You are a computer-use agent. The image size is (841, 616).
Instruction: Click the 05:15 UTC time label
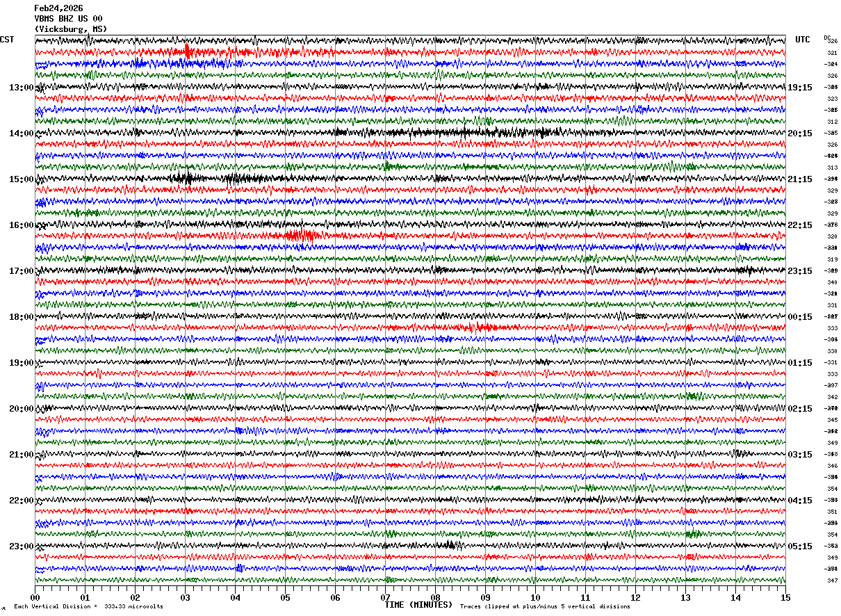tap(800, 546)
